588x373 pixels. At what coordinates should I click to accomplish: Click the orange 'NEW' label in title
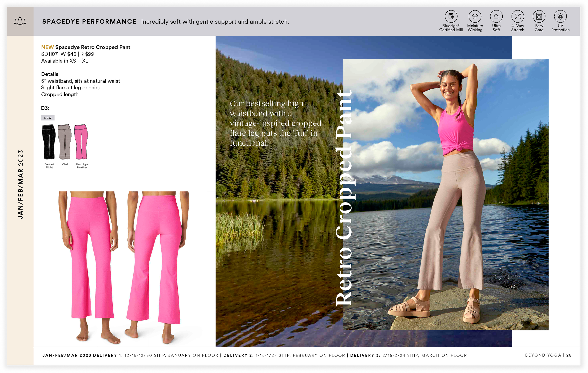click(47, 47)
